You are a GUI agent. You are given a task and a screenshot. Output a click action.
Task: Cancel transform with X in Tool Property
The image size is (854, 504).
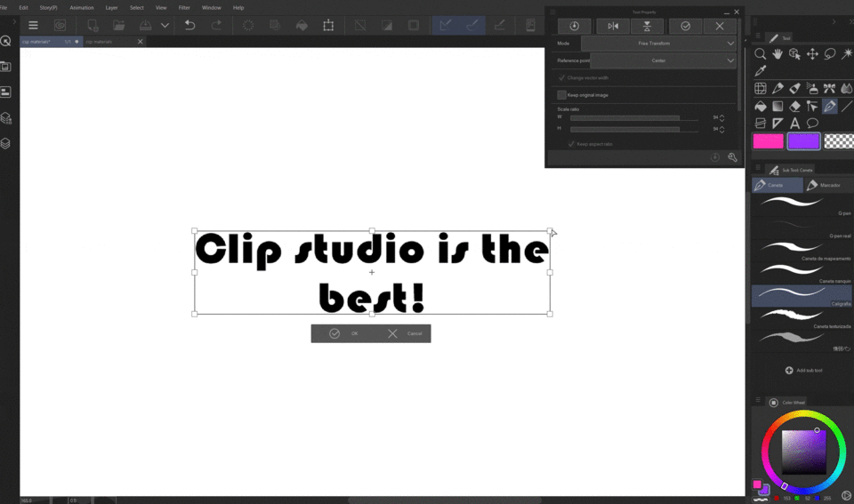point(720,26)
